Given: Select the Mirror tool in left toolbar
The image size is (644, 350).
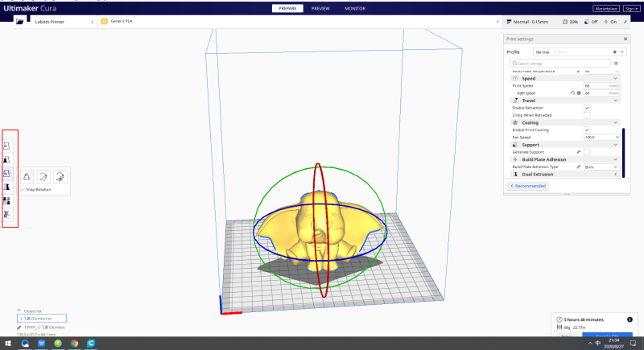Looking at the screenshot, I should click(6, 187).
